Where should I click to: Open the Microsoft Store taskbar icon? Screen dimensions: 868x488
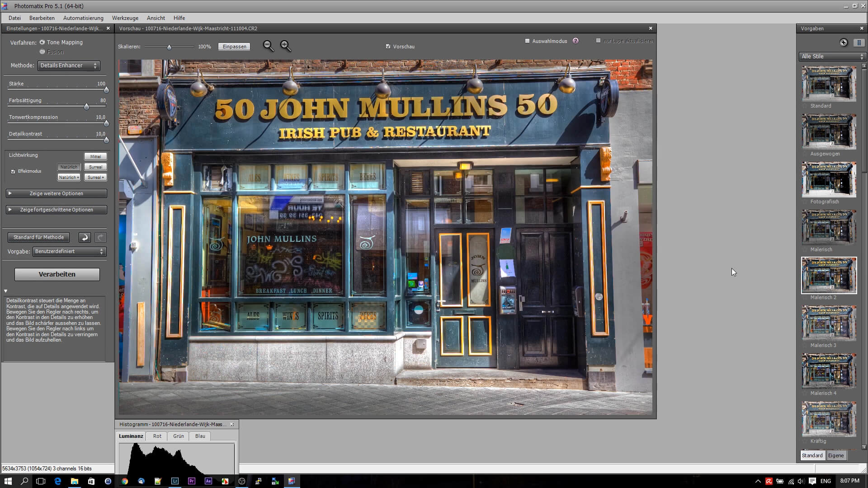click(91, 481)
